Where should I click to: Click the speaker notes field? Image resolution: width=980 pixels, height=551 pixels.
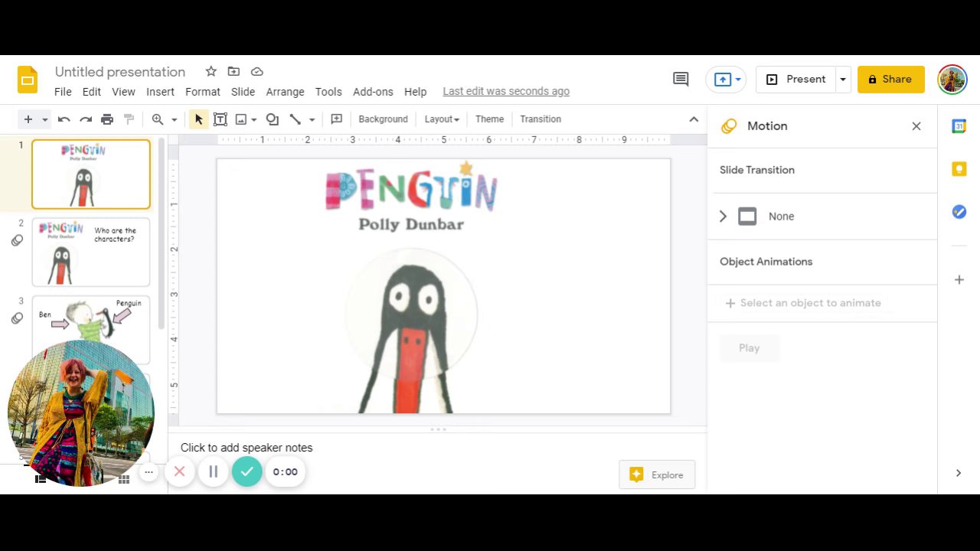438,448
